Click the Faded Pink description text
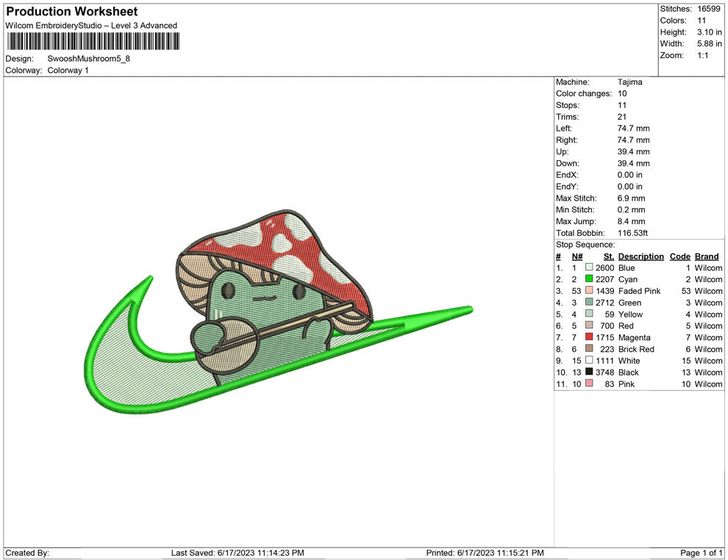This screenshot has height=560, width=728. tap(639, 291)
